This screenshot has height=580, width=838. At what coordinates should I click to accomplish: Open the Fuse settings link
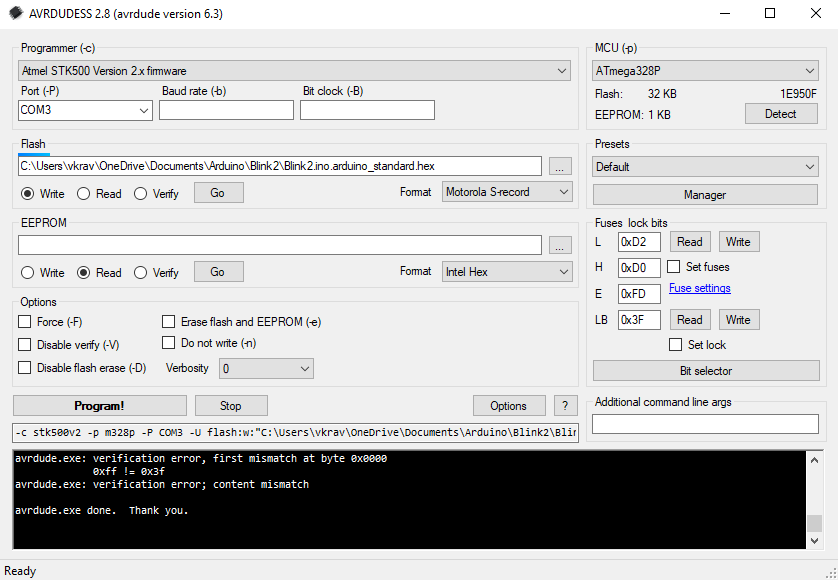click(700, 288)
